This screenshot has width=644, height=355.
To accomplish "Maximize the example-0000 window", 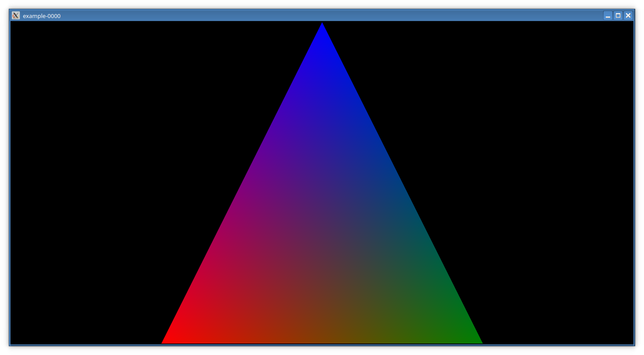I will point(618,15).
